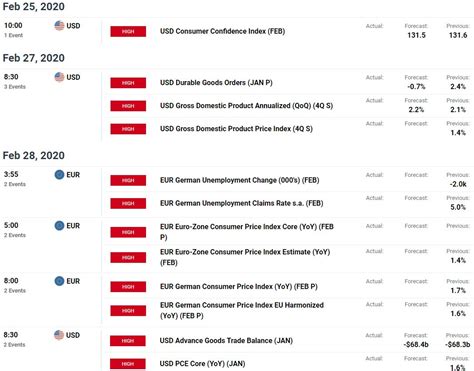
Task: Select the Feb 25, 2020 date heading
Action: coord(34,7)
